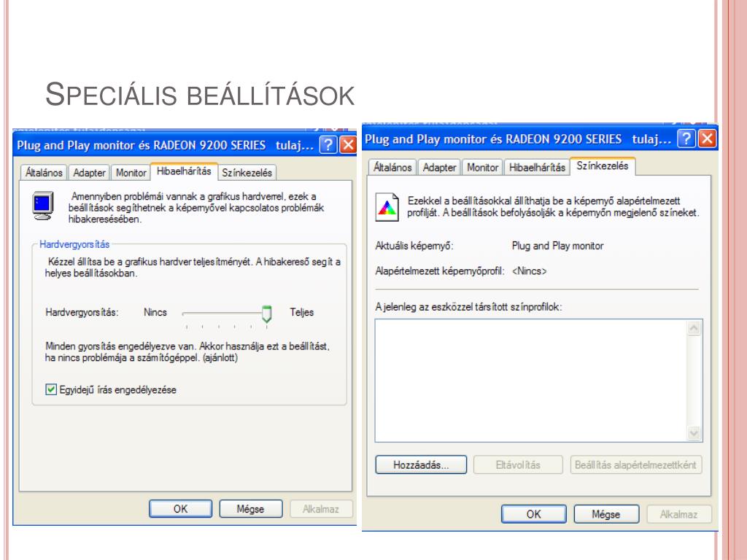
Task: Click help question mark in right dialog
Action: pyautogui.click(x=686, y=139)
